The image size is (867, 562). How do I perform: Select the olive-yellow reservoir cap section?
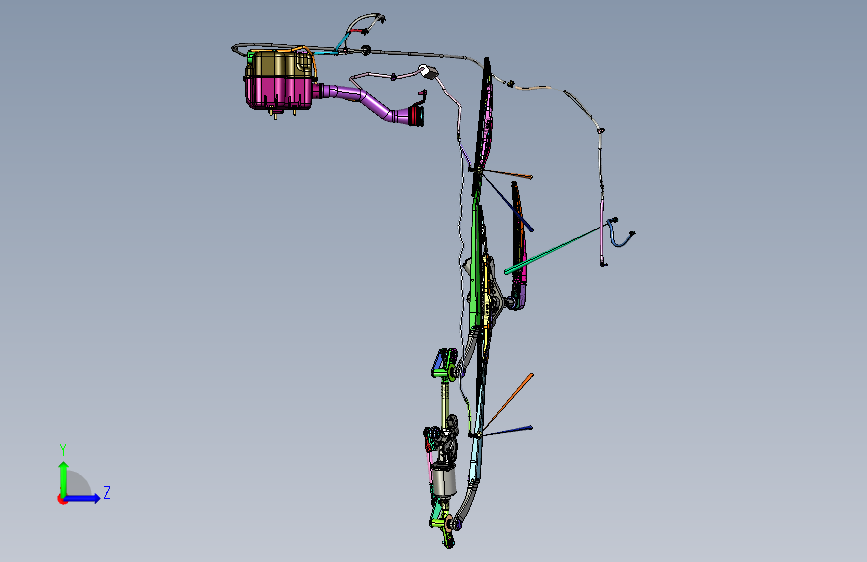point(279,64)
